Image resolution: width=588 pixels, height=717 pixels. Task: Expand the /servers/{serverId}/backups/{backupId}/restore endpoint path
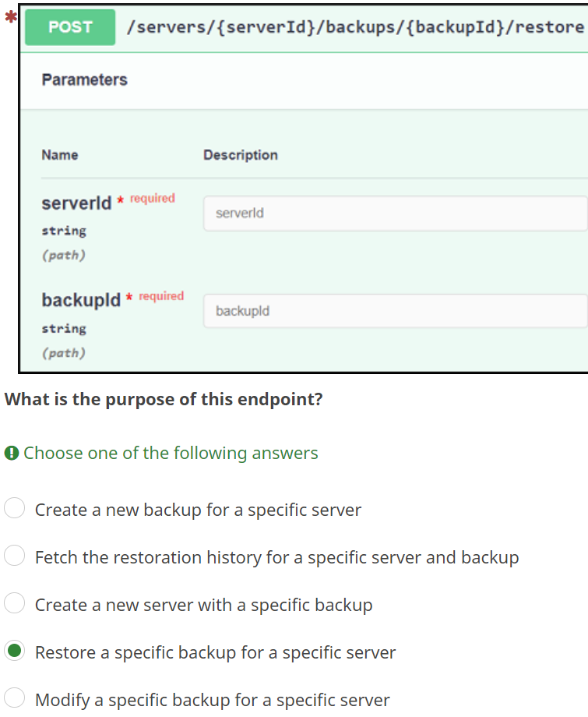coord(354,27)
